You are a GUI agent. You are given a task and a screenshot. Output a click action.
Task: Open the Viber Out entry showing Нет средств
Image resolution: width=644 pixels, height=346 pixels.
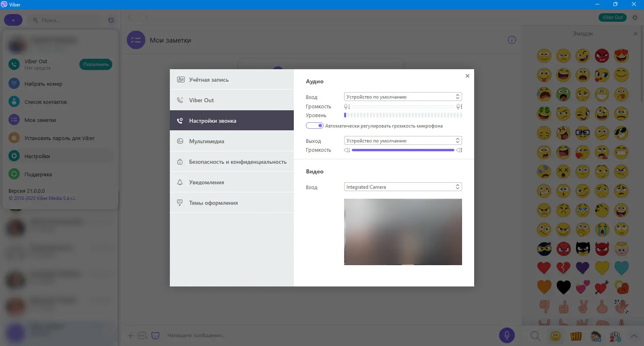click(x=42, y=64)
